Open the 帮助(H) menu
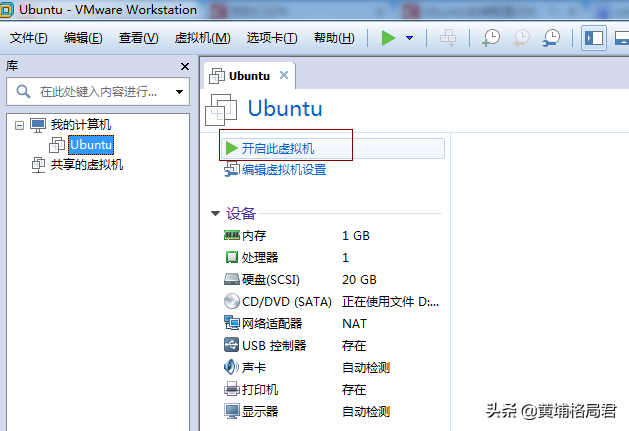Image resolution: width=629 pixels, height=431 pixels. 334,38
